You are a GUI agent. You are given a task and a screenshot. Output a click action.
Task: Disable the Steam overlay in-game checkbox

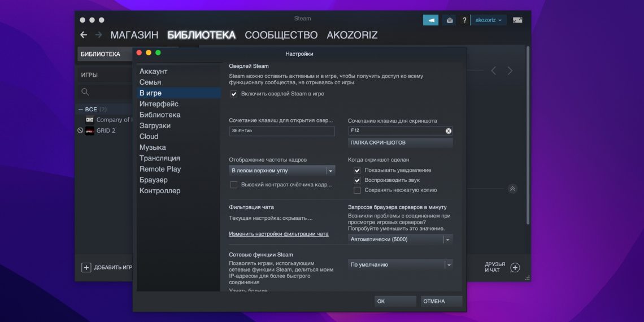pyautogui.click(x=234, y=94)
